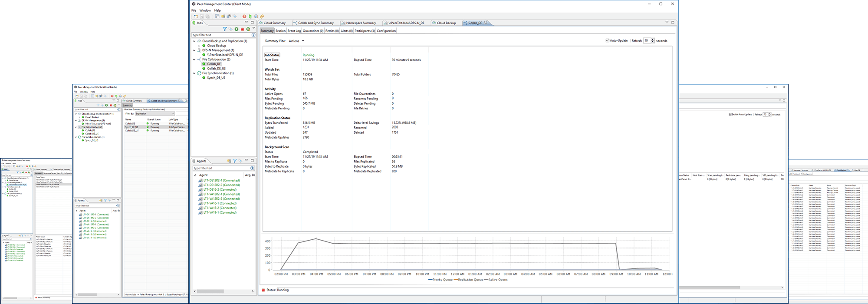This screenshot has width=868, height=304.
Task: Increase refresh seconds with front window stepper up arrow
Action: pyautogui.click(x=653, y=40)
